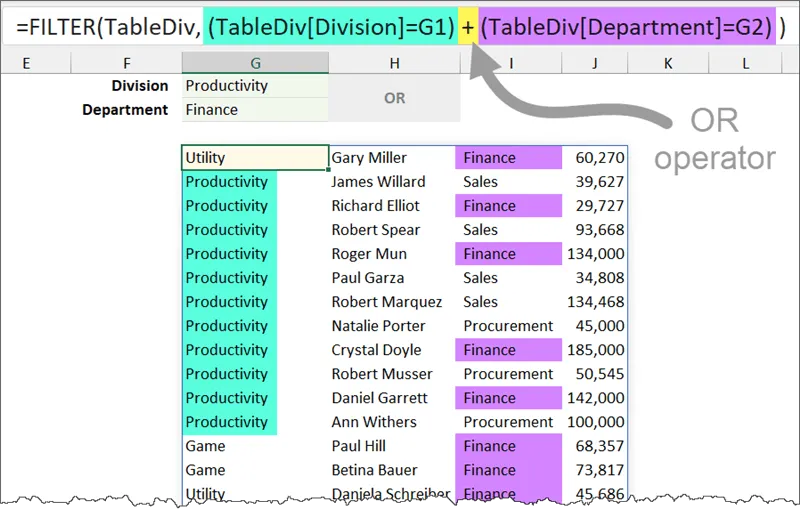Click the salary value 134,468
800x509 pixels.
click(x=595, y=302)
